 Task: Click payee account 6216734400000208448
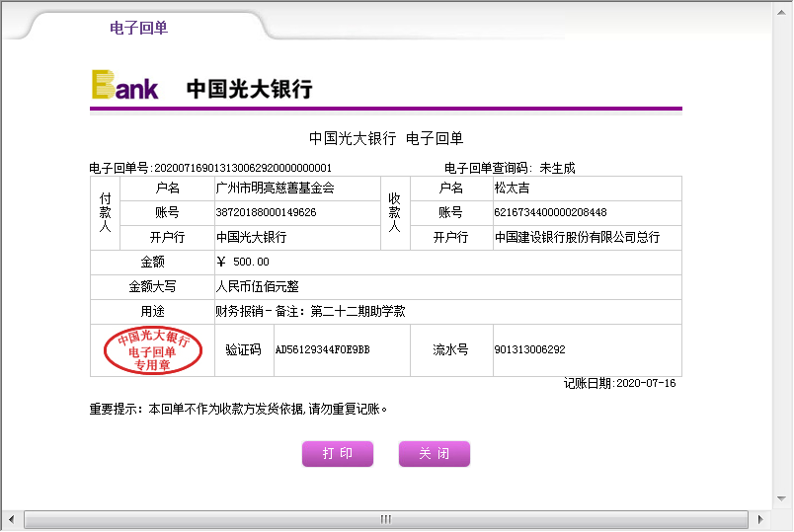pyautogui.click(x=550, y=212)
